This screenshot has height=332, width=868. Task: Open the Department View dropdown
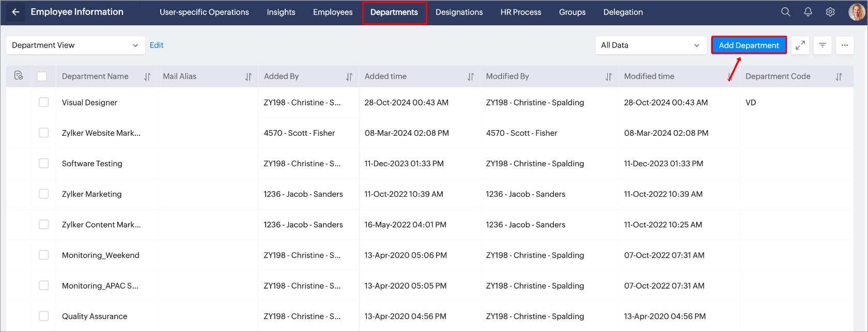75,45
